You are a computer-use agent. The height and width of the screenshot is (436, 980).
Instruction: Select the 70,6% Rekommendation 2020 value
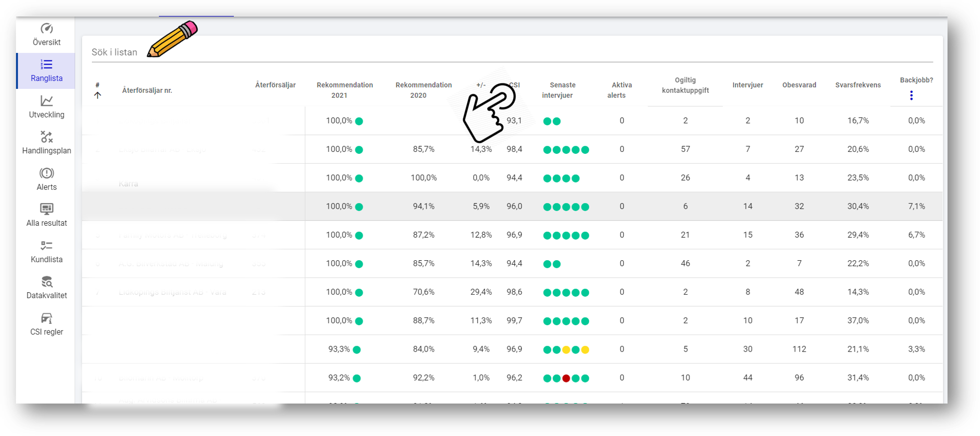(x=423, y=292)
